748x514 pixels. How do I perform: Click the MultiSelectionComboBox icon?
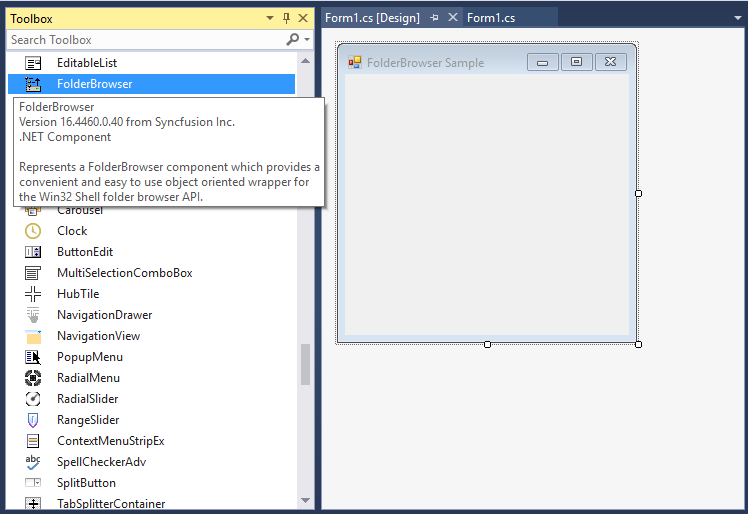tap(33, 273)
